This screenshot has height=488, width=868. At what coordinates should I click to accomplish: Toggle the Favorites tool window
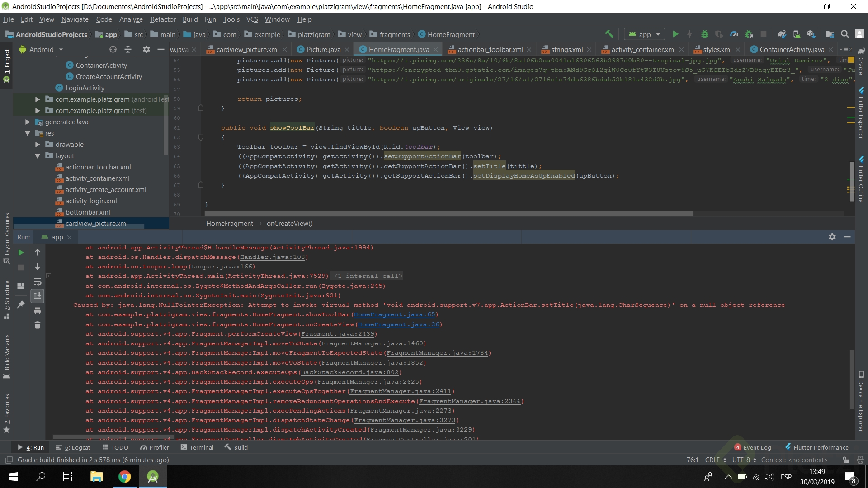(x=6, y=413)
